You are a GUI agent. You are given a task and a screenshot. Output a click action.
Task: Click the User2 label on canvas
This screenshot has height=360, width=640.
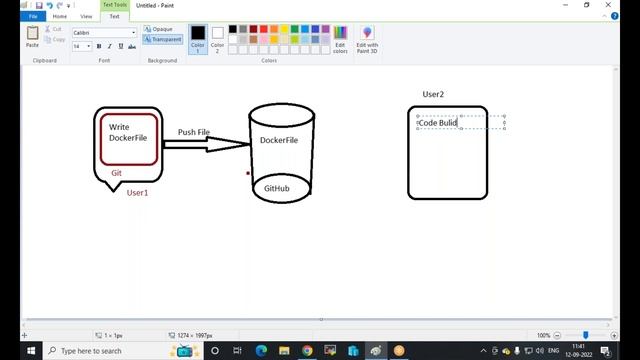click(x=433, y=94)
